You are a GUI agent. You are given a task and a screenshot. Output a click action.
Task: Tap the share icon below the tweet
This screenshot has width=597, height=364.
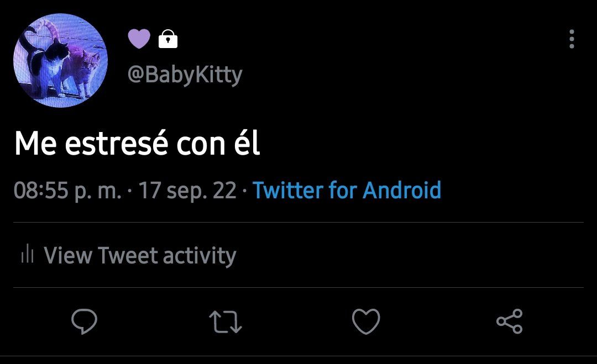pos(510,321)
